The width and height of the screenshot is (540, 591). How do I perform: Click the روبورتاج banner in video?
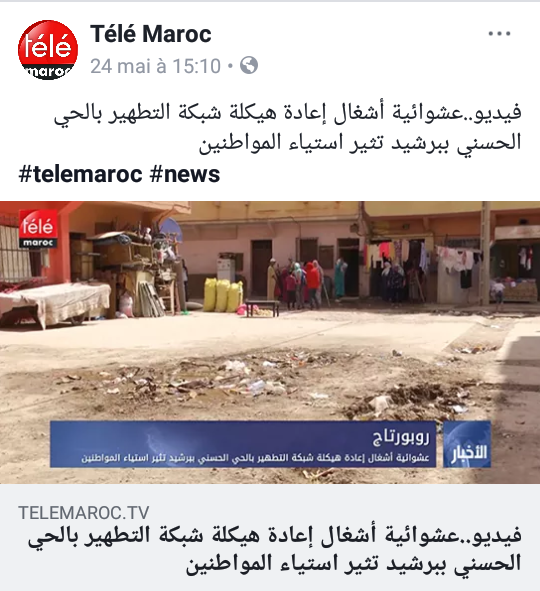[x=401, y=436]
